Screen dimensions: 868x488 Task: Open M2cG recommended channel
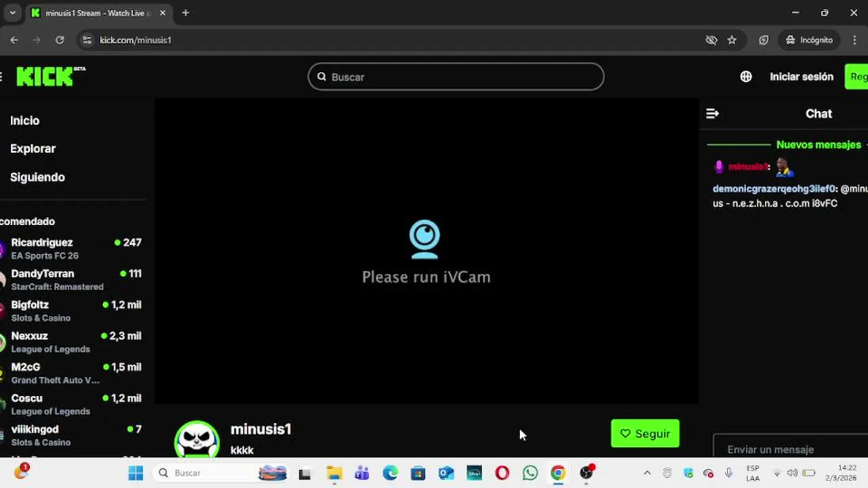click(71, 373)
